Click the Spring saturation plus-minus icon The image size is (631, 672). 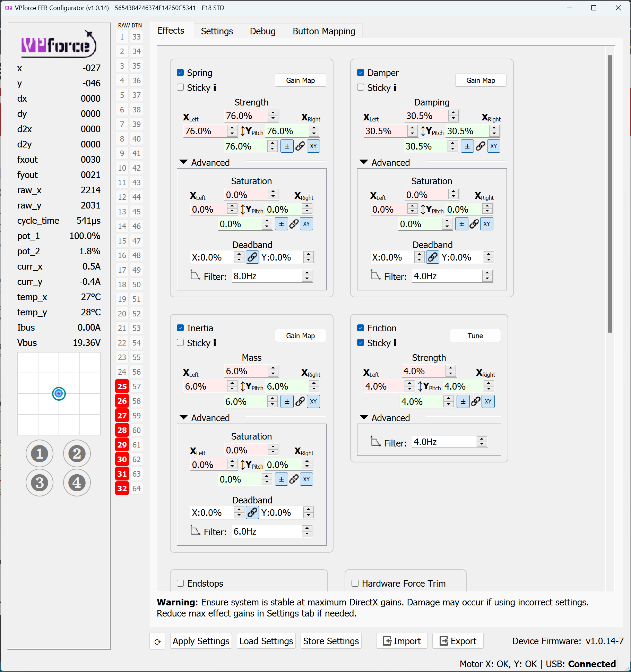(x=282, y=224)
